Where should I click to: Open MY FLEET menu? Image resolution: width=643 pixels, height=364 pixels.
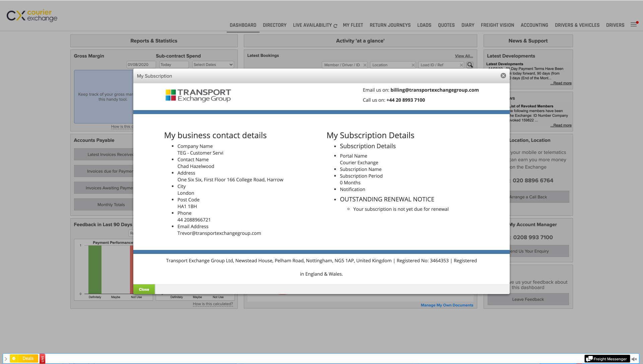coord(353,25)
